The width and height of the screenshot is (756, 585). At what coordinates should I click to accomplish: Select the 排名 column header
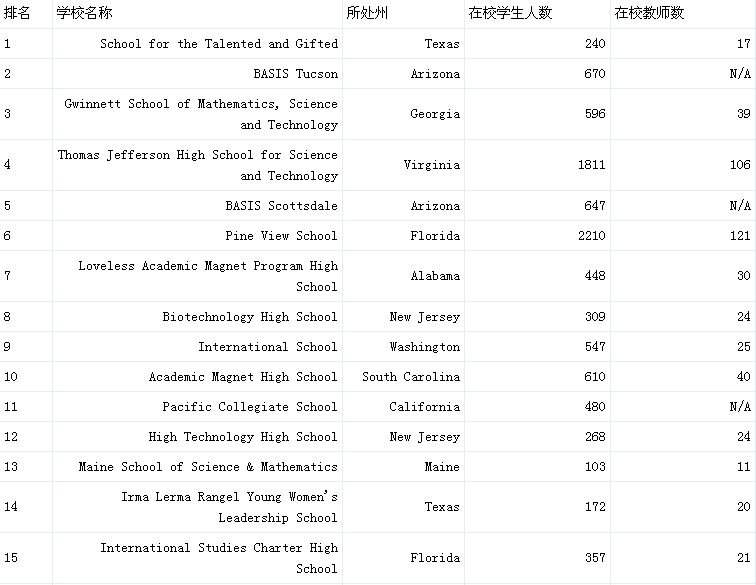(17, 13)
